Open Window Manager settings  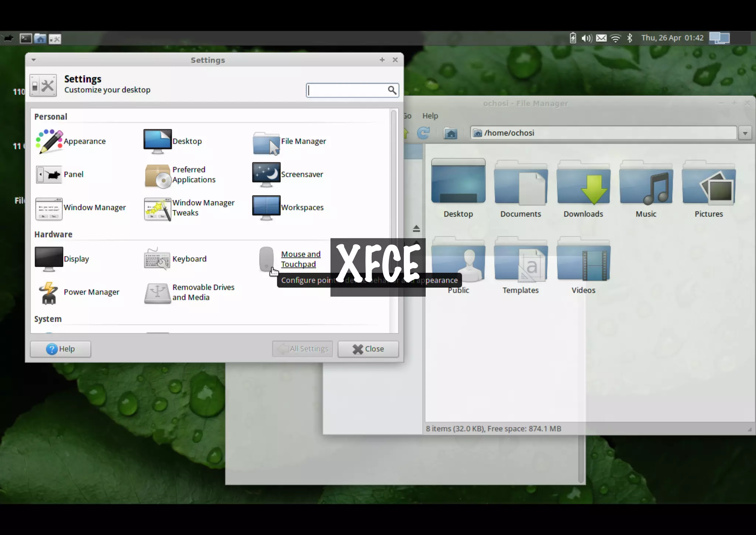click(x=80, y=208)
